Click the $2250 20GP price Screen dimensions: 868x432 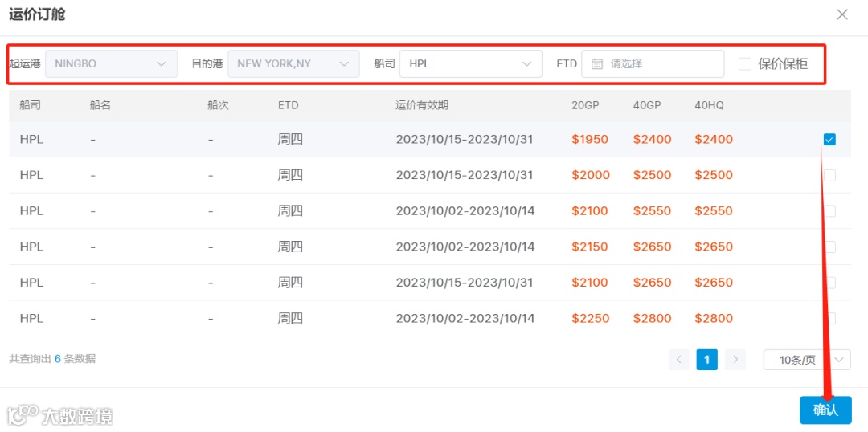tap(591, 319)
